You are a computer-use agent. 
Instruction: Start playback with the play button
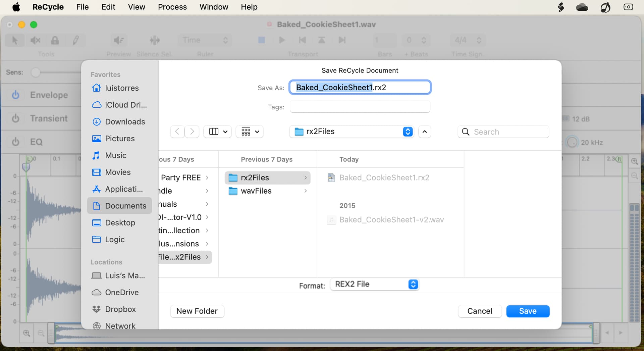point(282,40)
